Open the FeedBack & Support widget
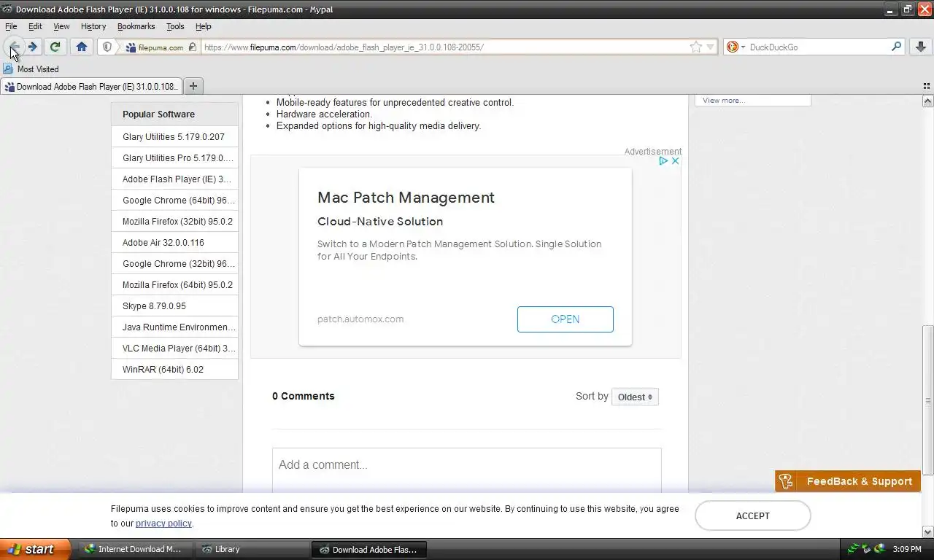Viewport: 934px width, 560px height. (848, 481)
